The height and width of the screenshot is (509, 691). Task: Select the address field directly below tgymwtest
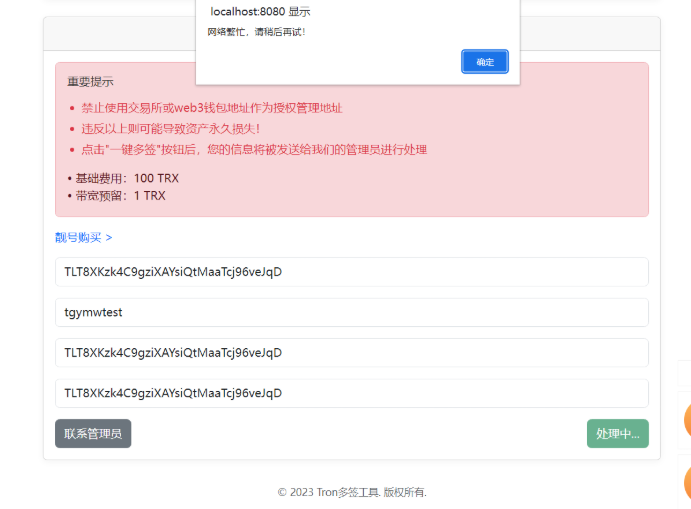351,352
